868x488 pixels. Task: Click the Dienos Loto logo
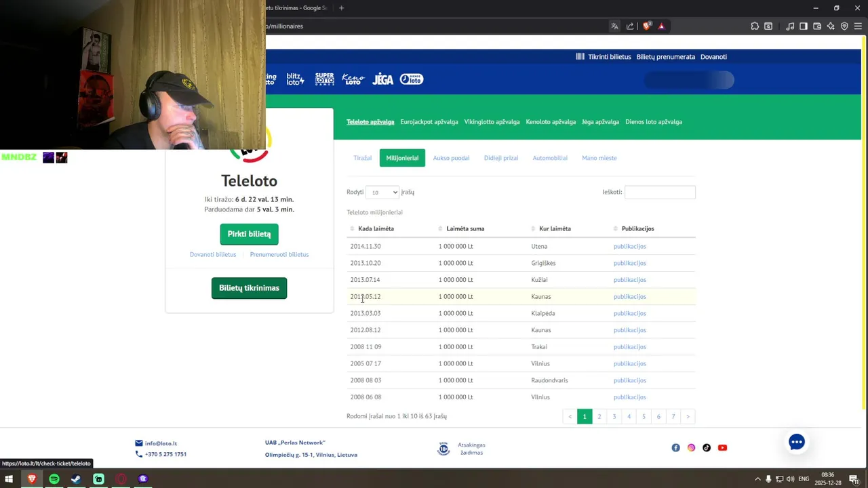pos(412,79)
